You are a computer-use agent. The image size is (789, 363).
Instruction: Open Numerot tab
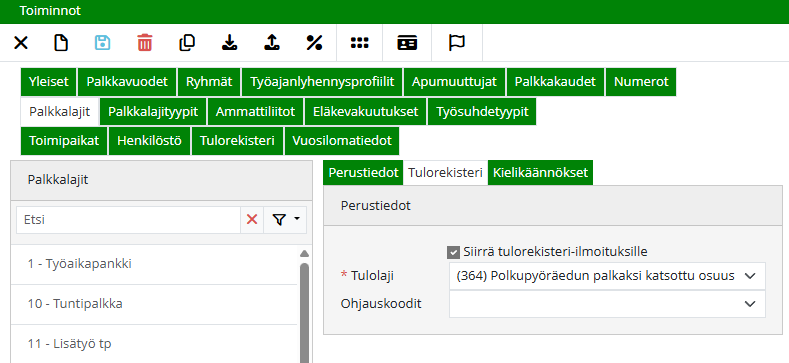click(641, 82)
